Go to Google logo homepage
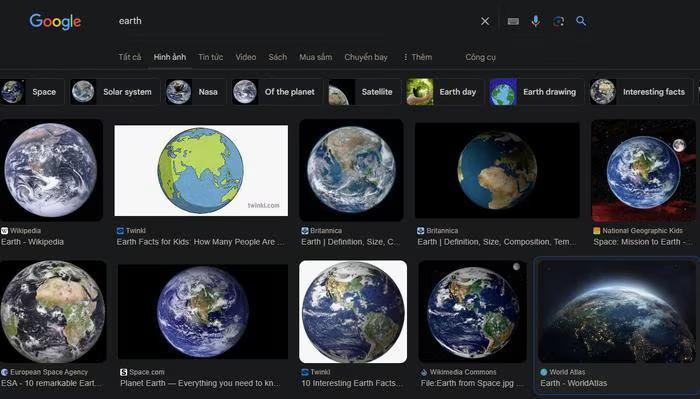This screenshot has width=700, height=399. tap(55, 21)
